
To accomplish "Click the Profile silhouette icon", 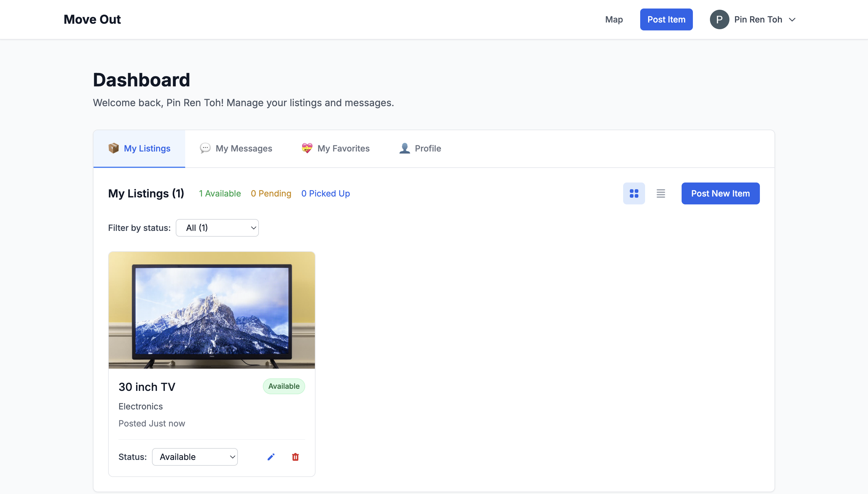I will click(x=404, y=148).
